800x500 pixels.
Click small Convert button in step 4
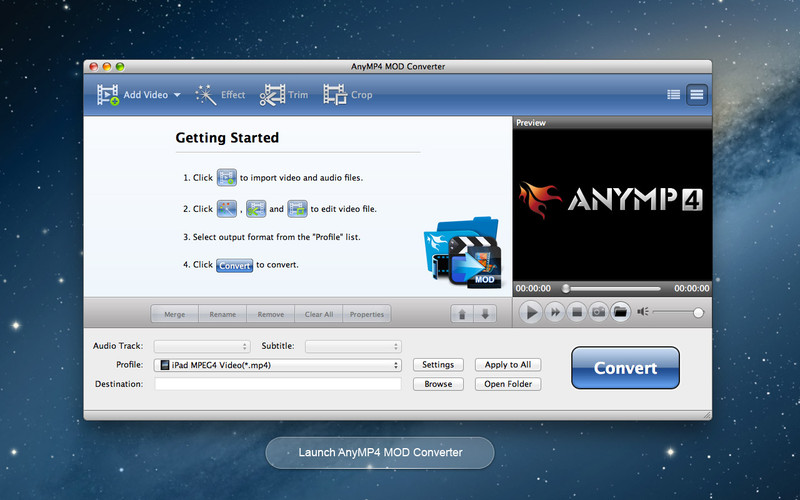[234, 265]
